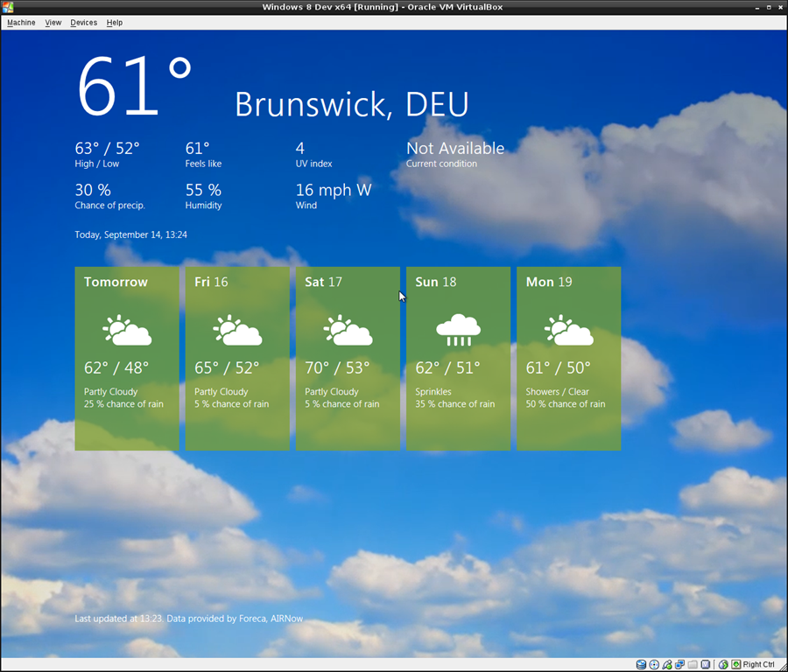Select the Sat 17 forecast tile

348,359
